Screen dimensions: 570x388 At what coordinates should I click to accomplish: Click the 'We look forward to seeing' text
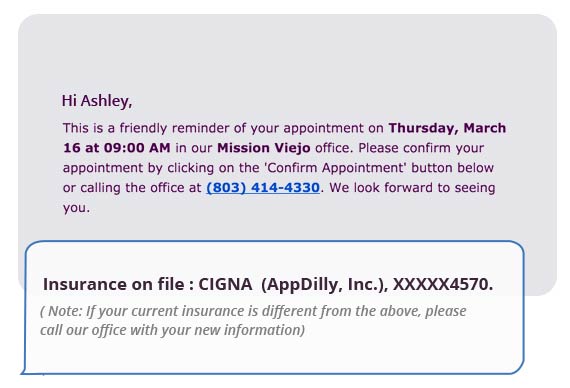[412, 188]
